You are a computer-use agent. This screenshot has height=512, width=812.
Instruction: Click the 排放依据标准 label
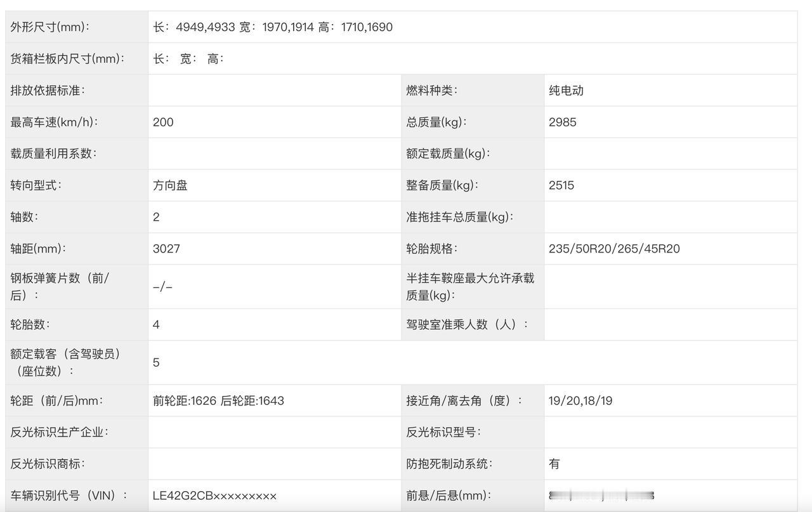click(48, 90)
